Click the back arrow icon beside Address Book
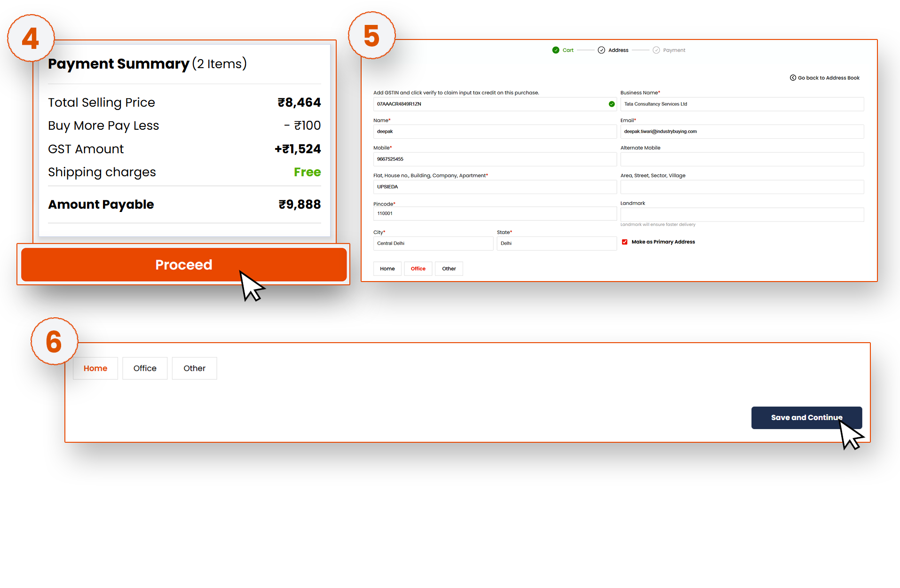The image size is (900, 588). (793, 78)
